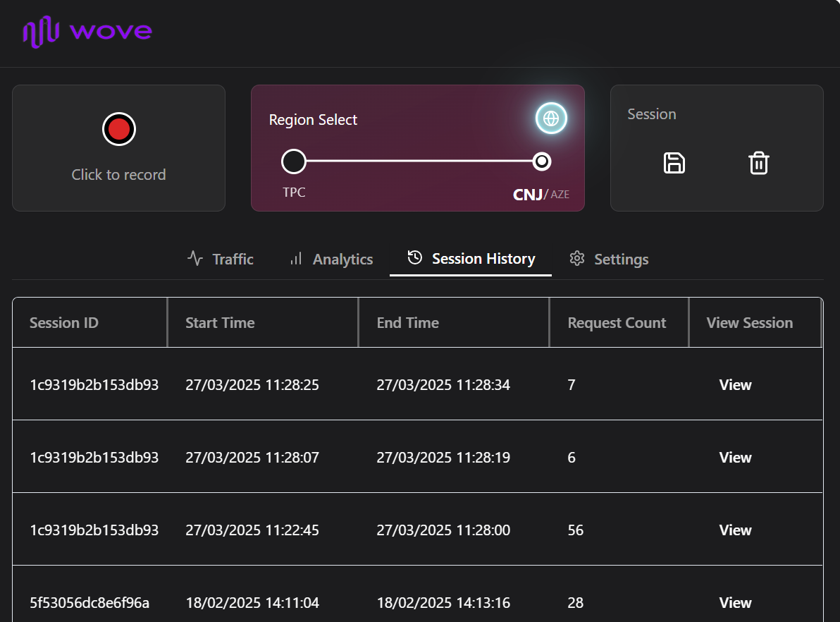Click the request count value 28
The width and height of the screenshot is (840, 622).
coord(575,603)
